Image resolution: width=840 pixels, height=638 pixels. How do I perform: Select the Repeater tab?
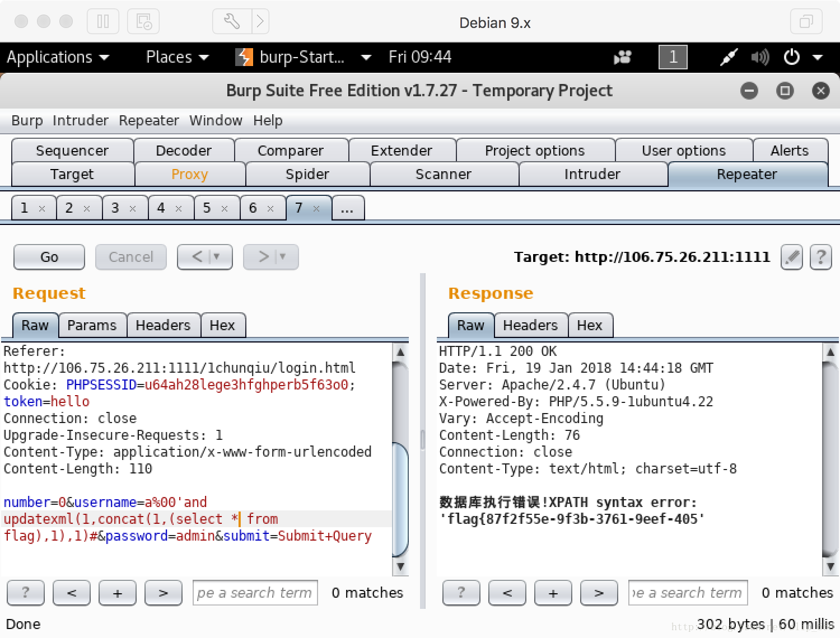(x=747, y=174)
